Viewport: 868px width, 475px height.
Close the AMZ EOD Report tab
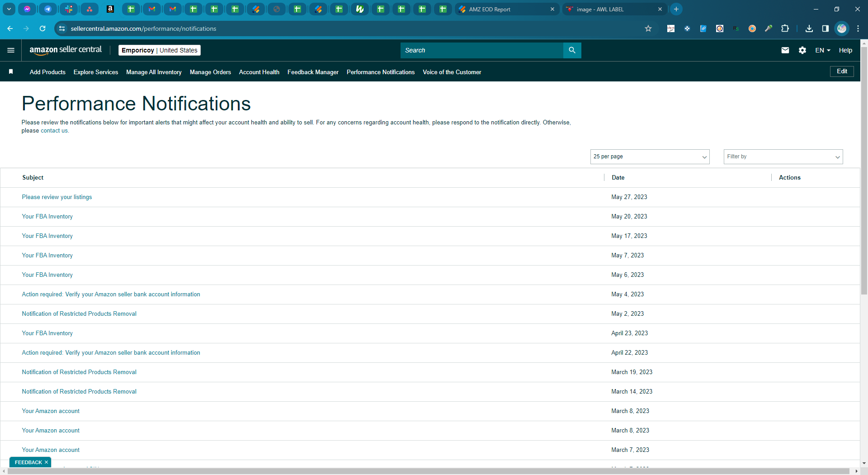coord(552,9)
